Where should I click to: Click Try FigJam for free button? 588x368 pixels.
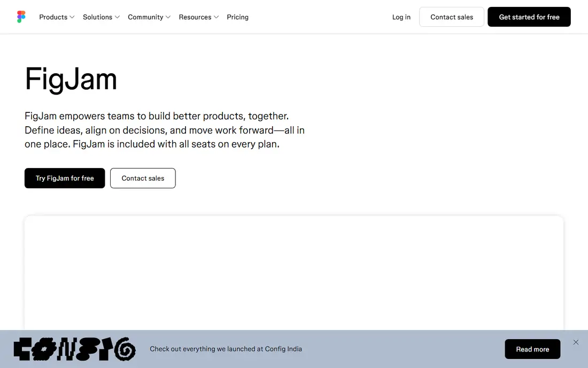coord(65,178)
